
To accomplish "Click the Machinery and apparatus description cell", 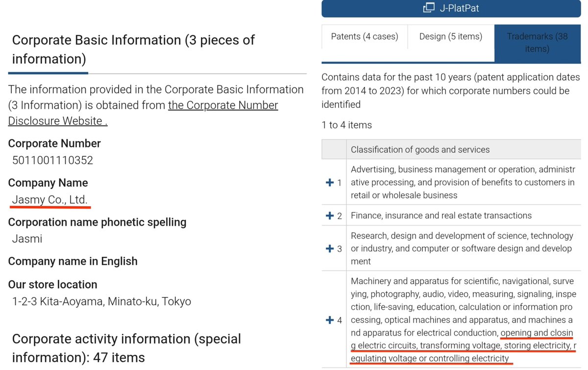I will tap(464, 320).
